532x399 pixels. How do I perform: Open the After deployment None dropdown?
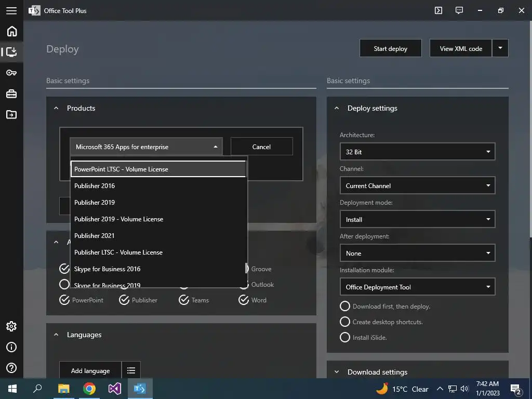[x=417, y=253]
